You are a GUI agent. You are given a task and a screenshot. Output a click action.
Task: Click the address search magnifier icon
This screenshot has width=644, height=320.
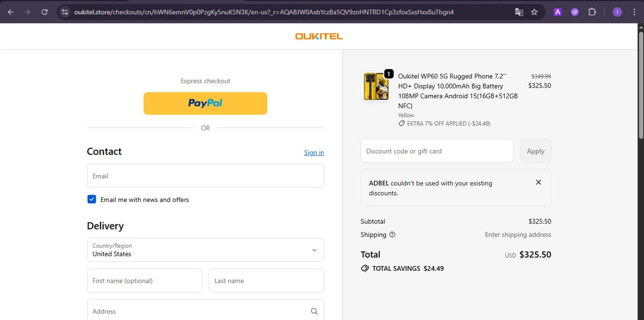314,311
